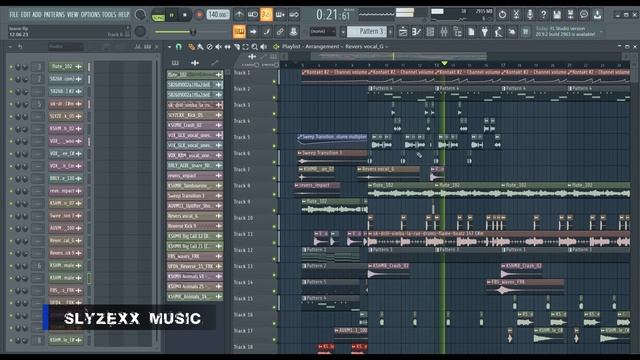
Task: Toggle the loop recording icon
Action: 294,15
